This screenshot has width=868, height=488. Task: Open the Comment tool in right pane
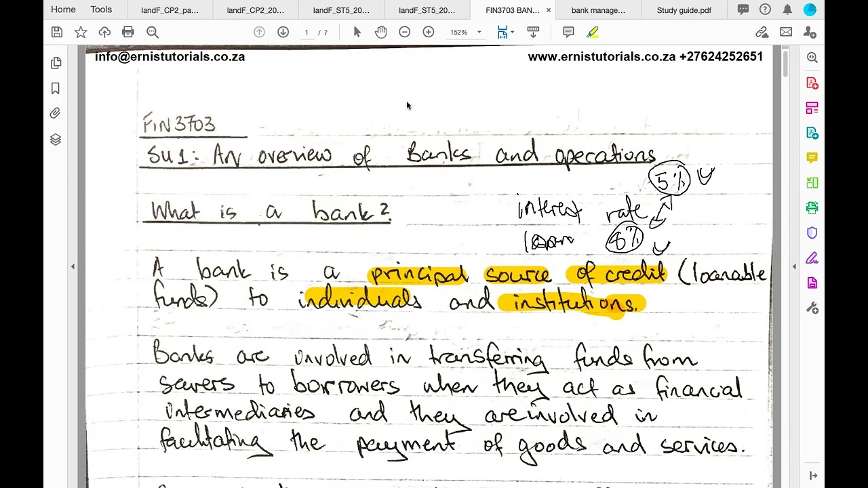tap(812, 158)
